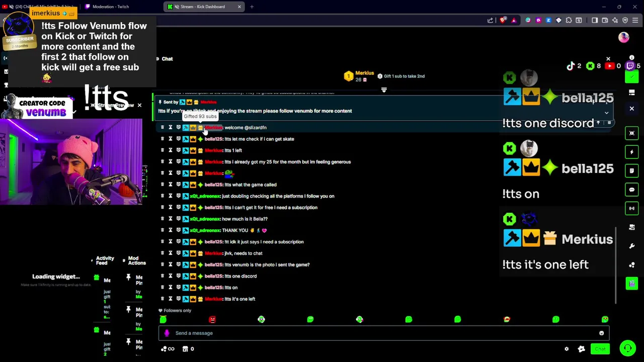
Task: Open the screen capture sidebar icon
Action: click(632, 133)
